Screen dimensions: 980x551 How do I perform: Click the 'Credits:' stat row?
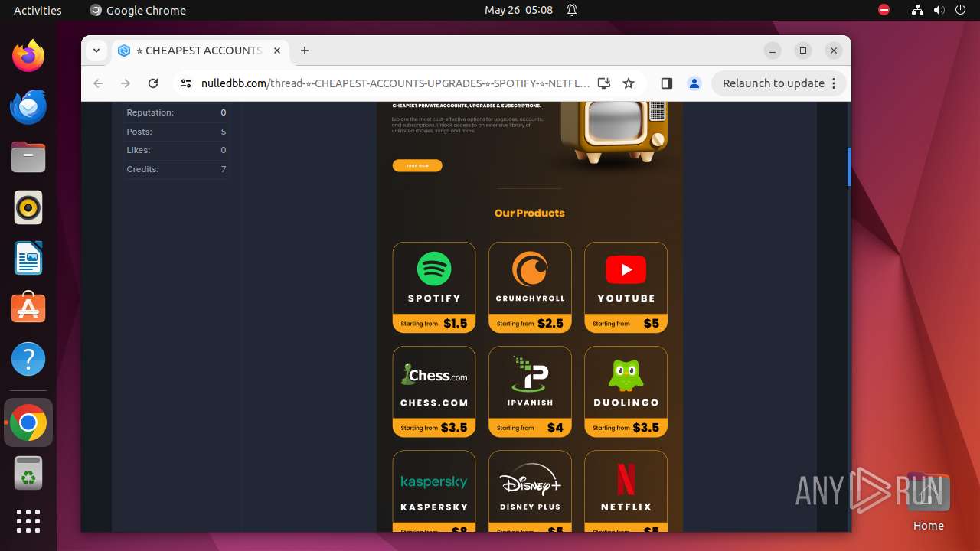[x=176, y=169]
